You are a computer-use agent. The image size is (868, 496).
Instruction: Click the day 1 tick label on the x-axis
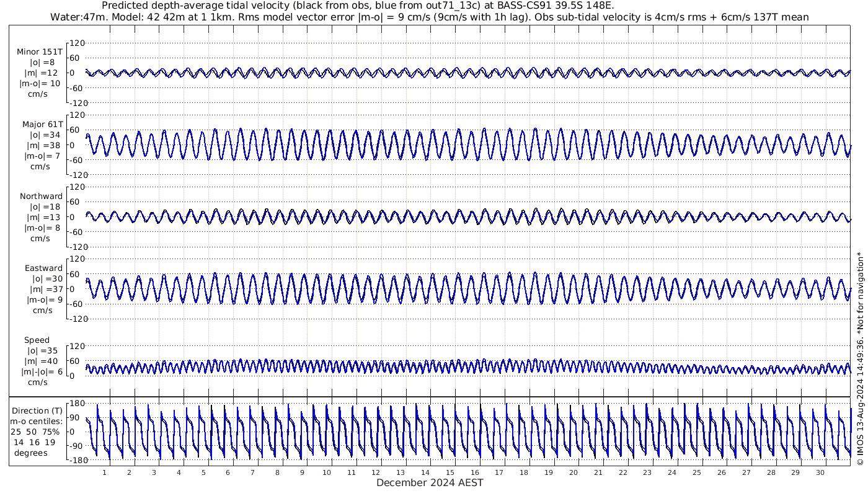click(x=104, y=472)
